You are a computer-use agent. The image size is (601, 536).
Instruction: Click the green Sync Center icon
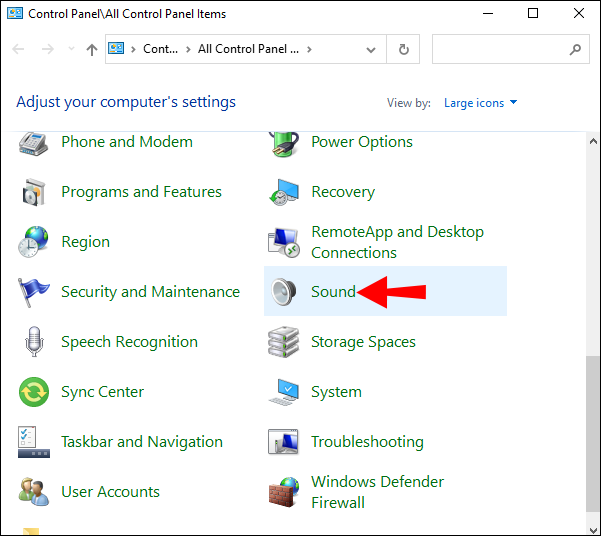tap(34, 392)
